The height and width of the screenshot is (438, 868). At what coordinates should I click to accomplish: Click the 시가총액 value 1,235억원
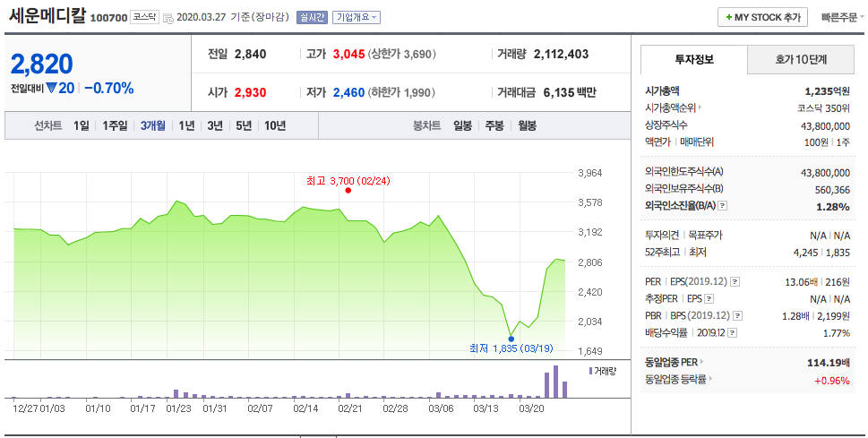(x=827, y=91)
